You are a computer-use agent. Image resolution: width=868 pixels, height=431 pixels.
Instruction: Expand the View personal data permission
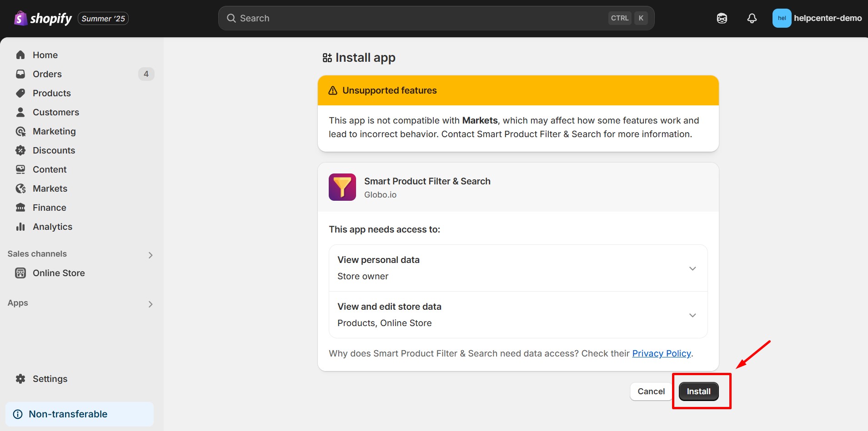692,268
